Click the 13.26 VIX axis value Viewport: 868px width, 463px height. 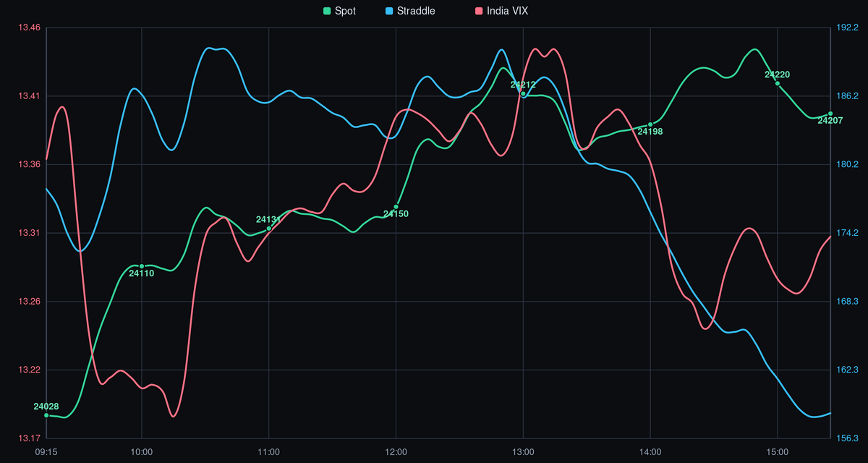[30, 301]
